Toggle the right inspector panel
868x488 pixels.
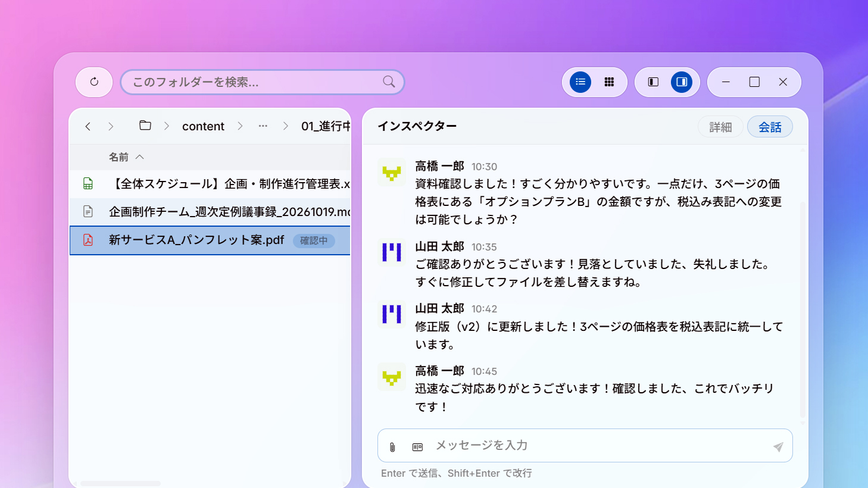[682, 82]
